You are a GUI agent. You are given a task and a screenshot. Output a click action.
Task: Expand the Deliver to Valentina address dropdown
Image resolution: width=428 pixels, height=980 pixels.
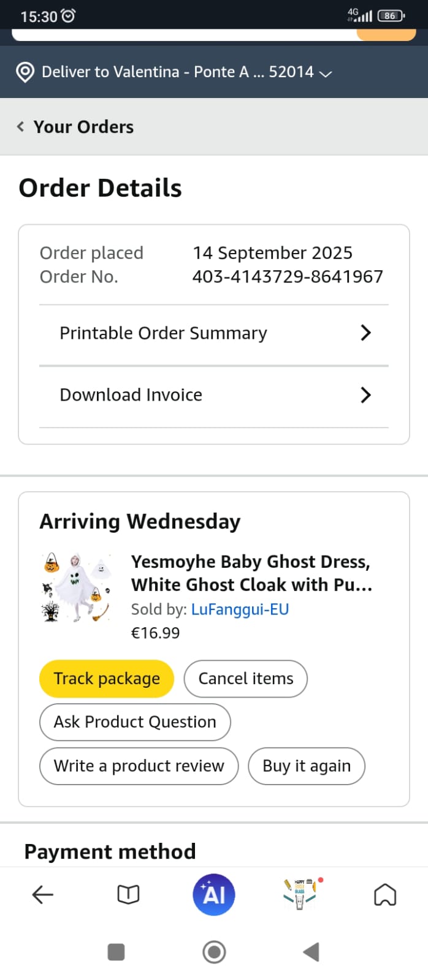pos(326,73)
